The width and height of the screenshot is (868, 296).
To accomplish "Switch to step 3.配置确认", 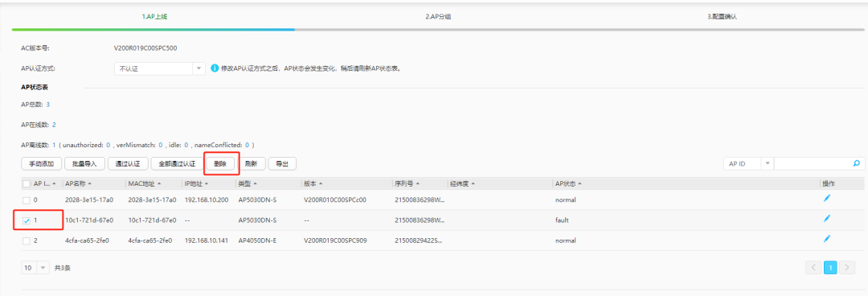I will [x=722, y=17].
